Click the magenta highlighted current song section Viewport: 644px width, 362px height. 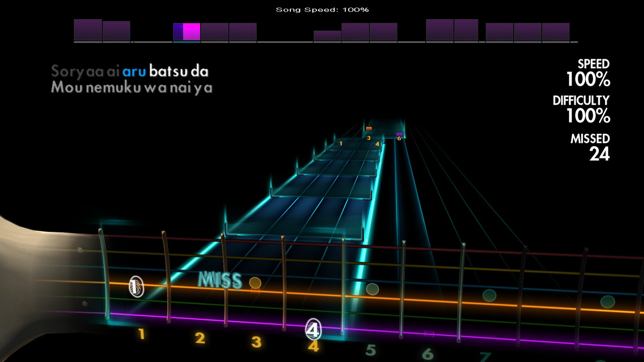click(x=191, y=32)
